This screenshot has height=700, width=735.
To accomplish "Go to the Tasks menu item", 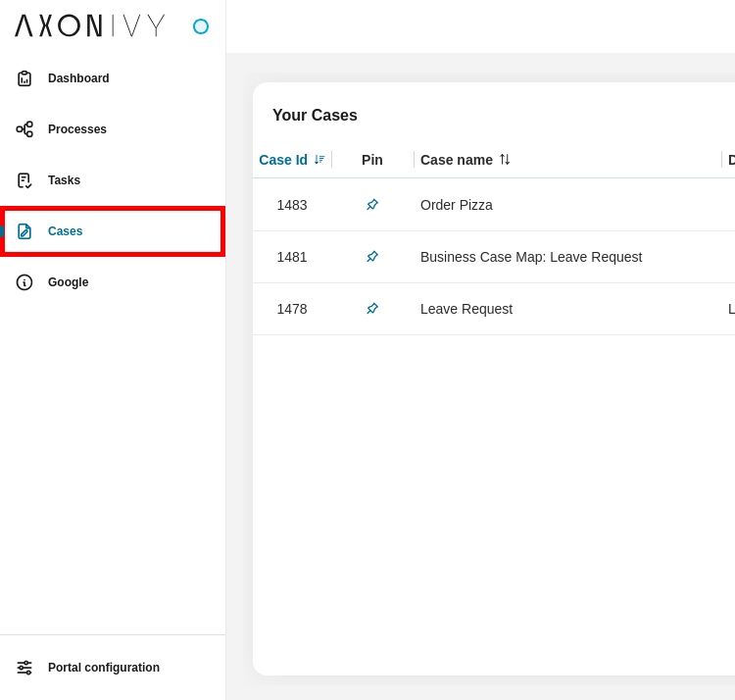I will 113,180.
